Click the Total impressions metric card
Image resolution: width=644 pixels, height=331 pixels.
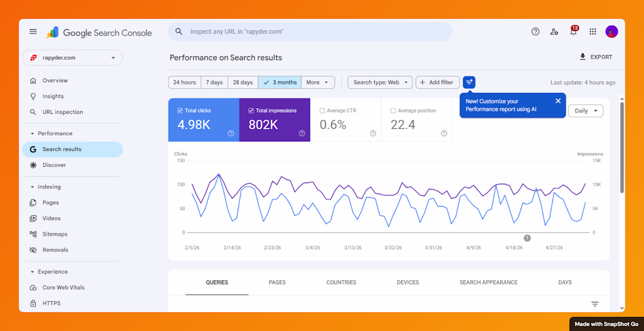click(x=275, y=120)
